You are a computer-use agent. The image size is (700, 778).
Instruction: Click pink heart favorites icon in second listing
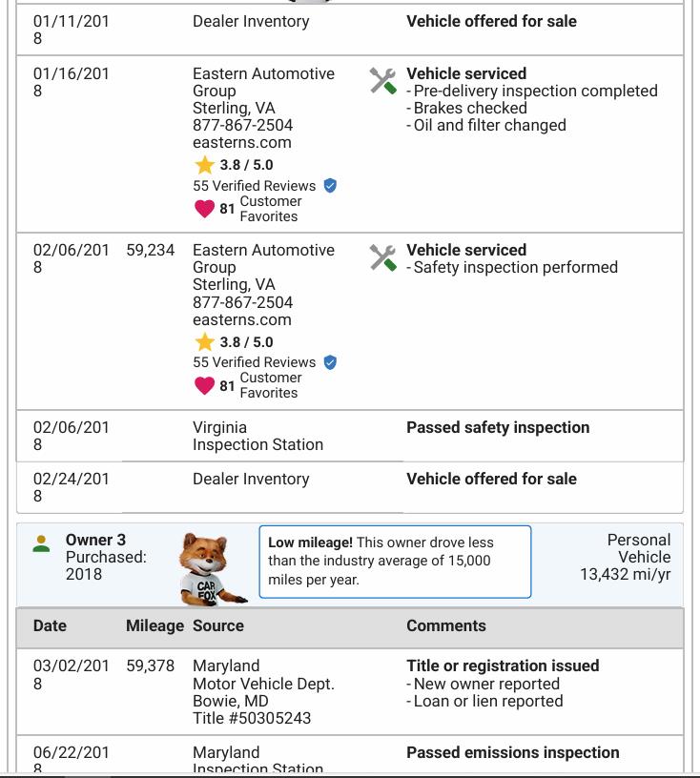pos(204,385)
